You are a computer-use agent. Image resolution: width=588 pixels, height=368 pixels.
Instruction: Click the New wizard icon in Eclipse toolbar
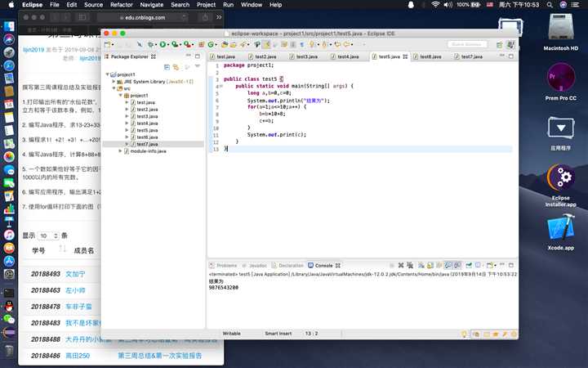[107, 44]
